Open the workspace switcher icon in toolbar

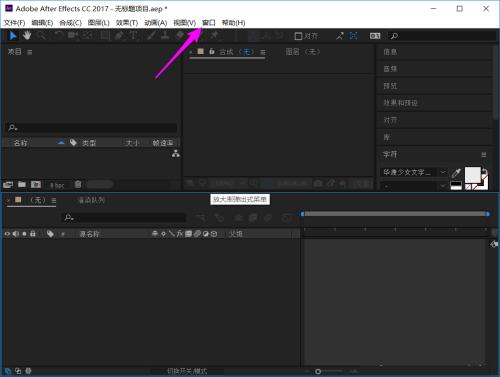tap(375, 36)
